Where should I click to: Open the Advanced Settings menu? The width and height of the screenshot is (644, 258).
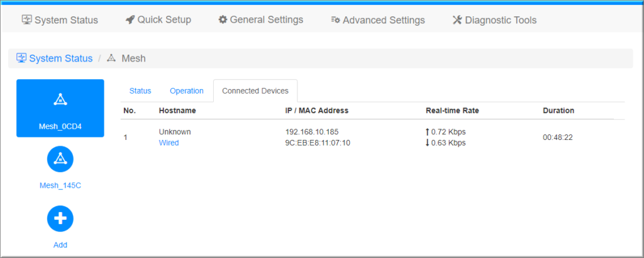[x=378, y=20]
